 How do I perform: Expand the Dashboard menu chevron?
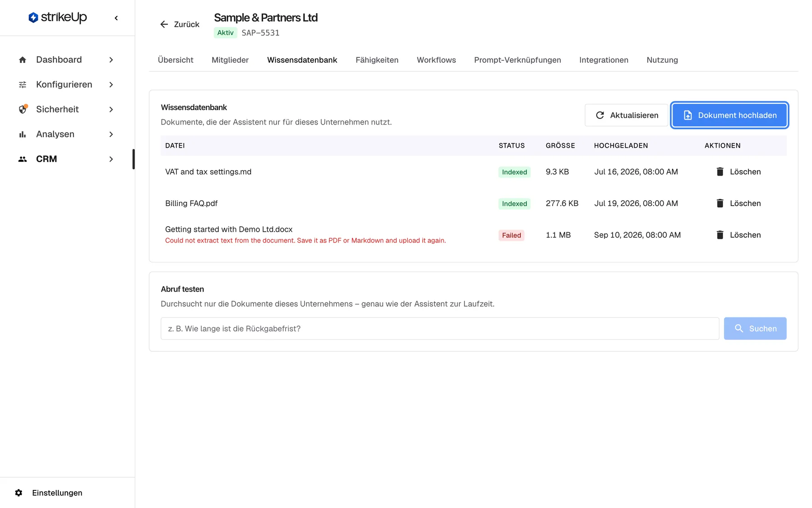coord(111,60)
